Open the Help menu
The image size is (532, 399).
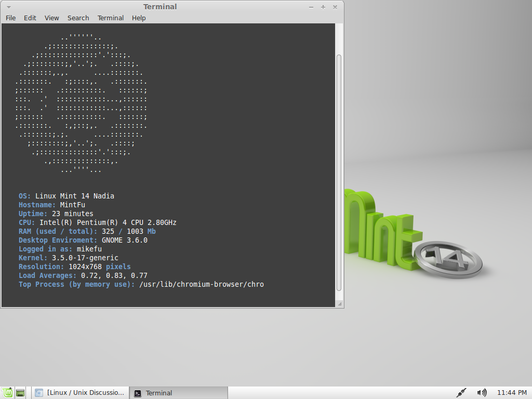click(x=138, y=18)
